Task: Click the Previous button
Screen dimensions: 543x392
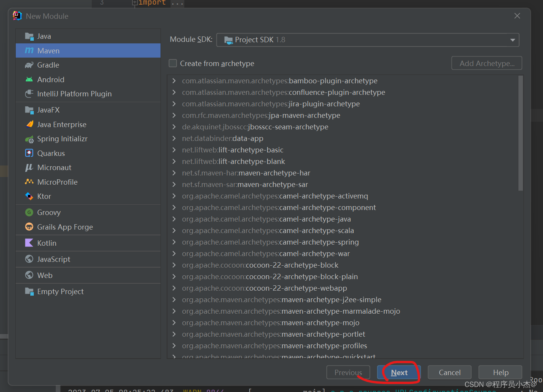Action: (x=348, y=372)
